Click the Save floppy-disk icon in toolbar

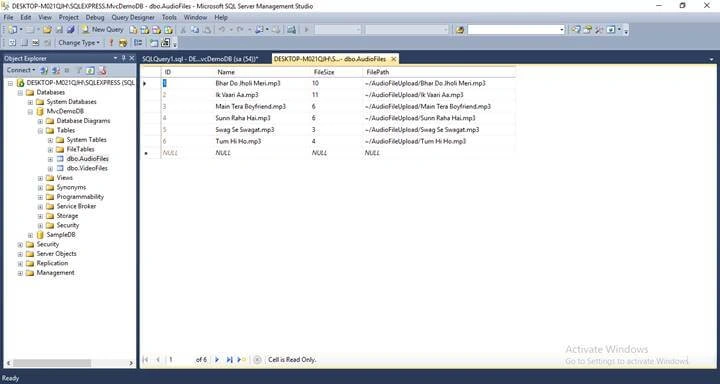tap(59, 29)
